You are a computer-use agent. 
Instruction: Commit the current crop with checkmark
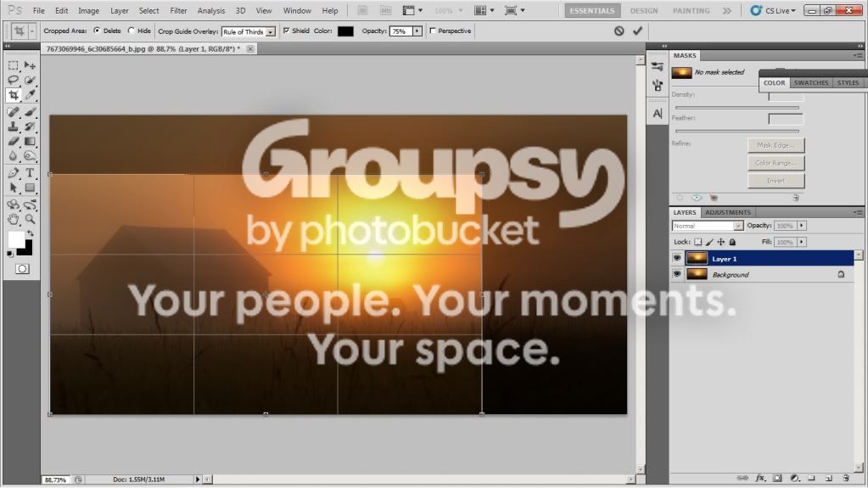[x=638, y=31]
